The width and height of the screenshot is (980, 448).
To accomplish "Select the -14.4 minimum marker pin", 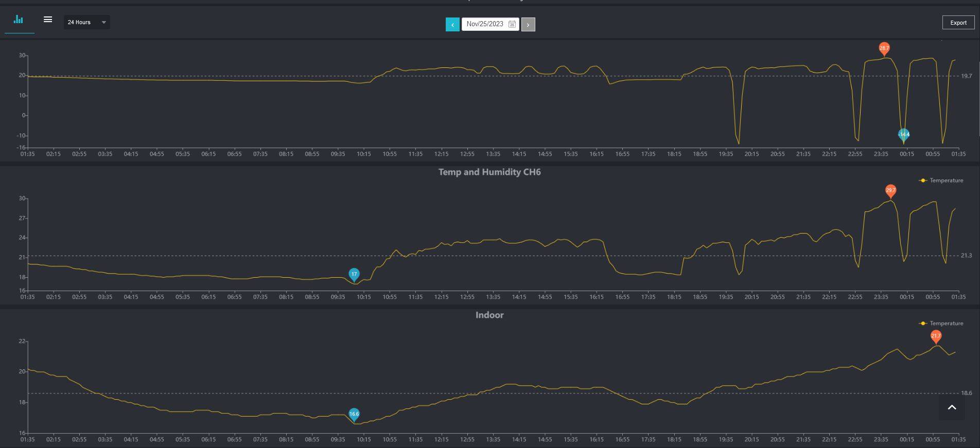I will click(x=904, y=134).
